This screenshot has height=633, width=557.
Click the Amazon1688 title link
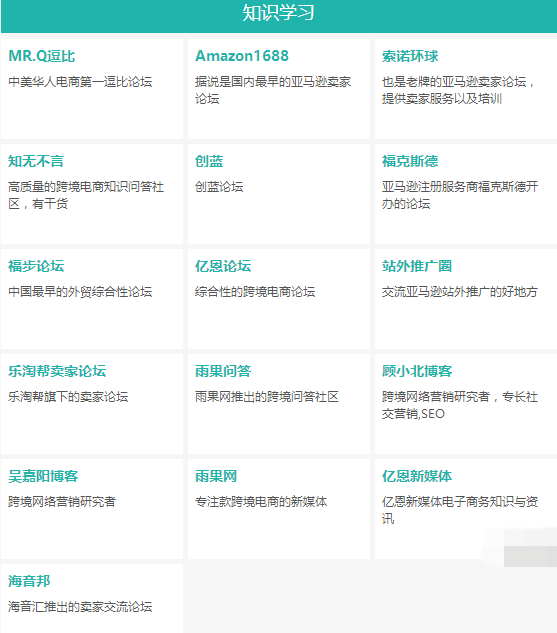point(242,56)
